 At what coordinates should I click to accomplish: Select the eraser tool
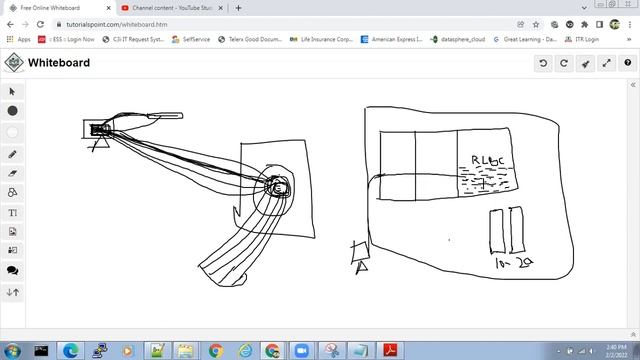(12, 173)
